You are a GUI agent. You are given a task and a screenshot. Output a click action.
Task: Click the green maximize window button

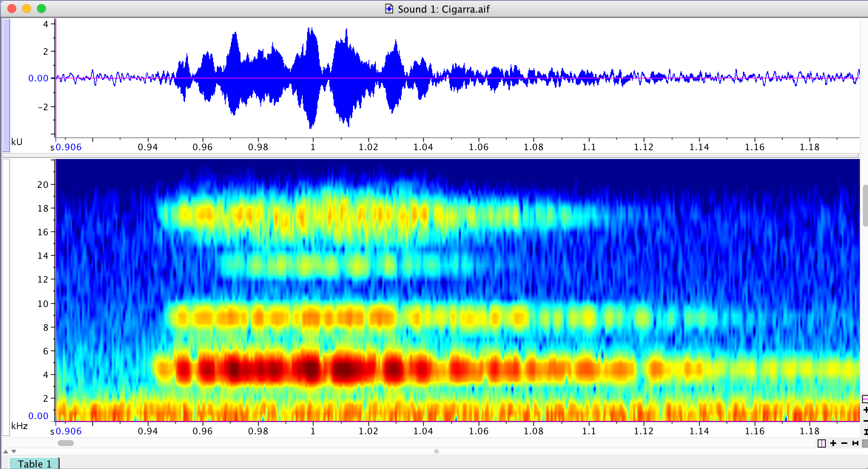coord(41,9)
